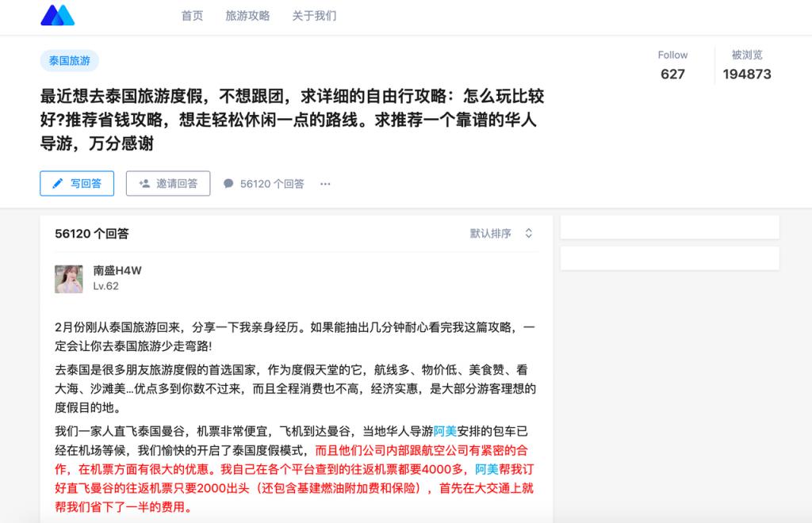Viewport: 812px width, 523px height.
Task: Select the 泰国旅游 topic tag
Action: [x=70, y=60]
